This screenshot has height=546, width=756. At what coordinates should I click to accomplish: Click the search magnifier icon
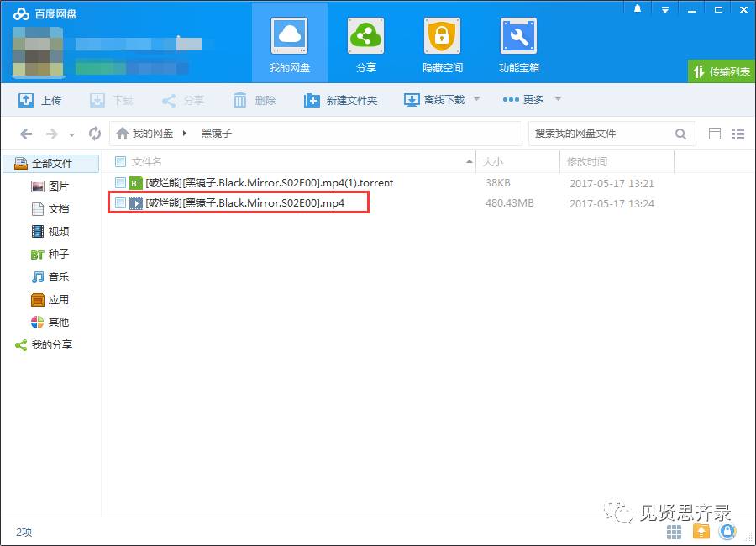pyautogui.click(x=680, y=134)
